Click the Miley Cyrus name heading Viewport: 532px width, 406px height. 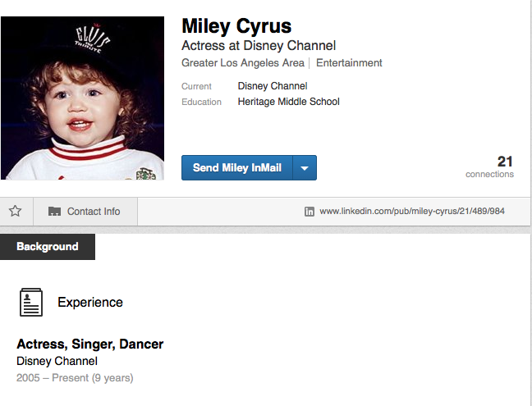236,26
